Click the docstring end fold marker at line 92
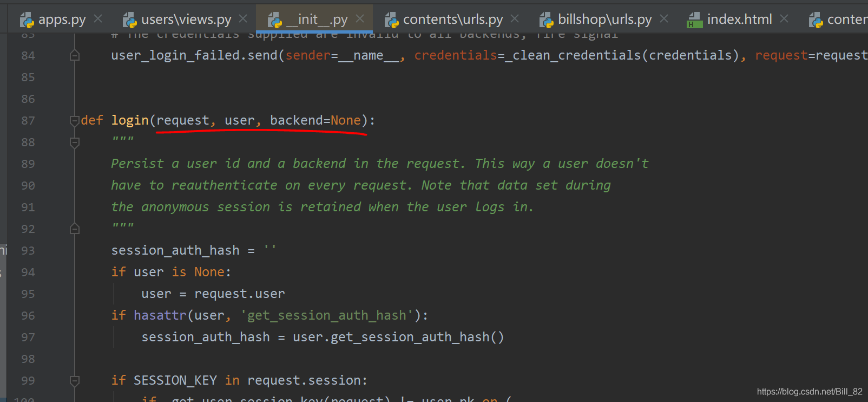 coord(75,229)
